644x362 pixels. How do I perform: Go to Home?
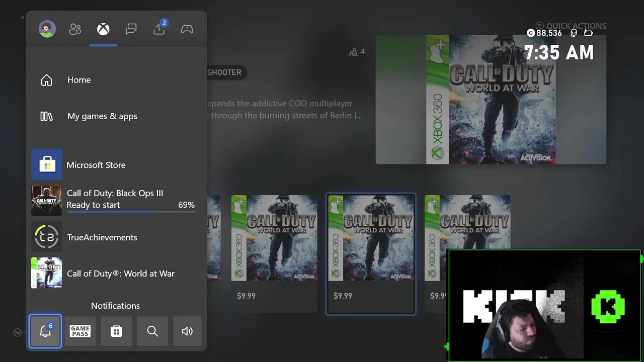(116, 80)
